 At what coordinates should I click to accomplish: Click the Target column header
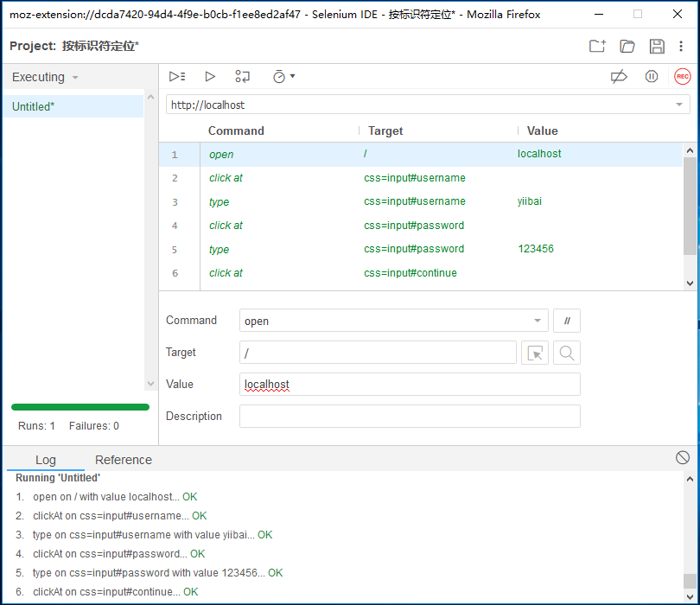(x=385, y=131)
